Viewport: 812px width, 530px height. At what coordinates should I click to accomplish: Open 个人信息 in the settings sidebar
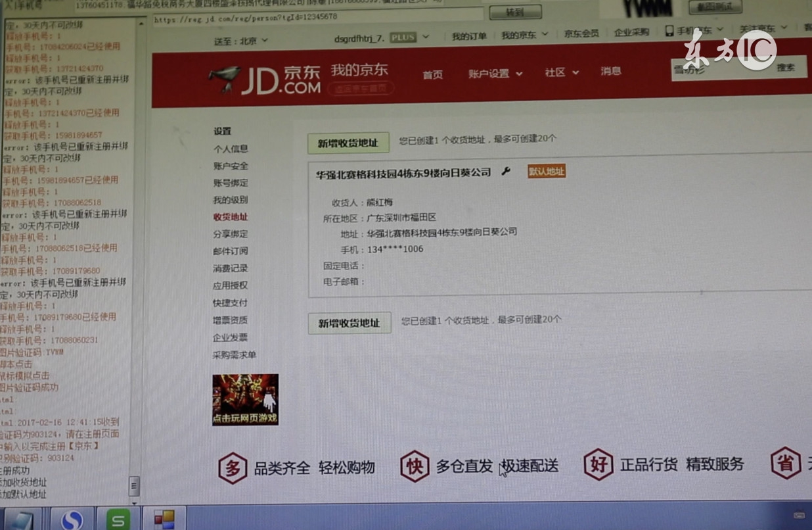(x=232, y=149)
